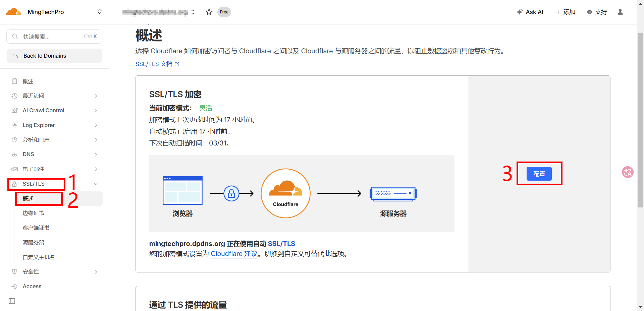This screenshot has height=311, width=644.
Task: Open 客户端证书 submenu item
Action: (x=36, y=228)
